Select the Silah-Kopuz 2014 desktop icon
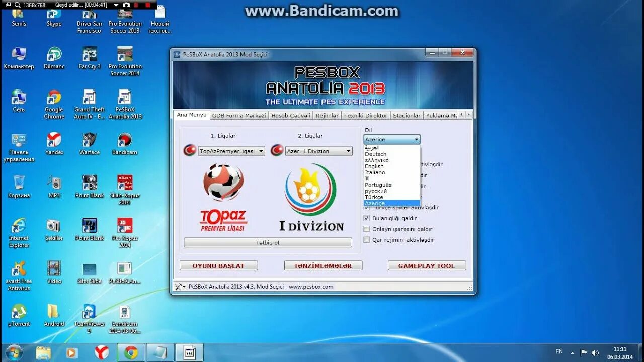 tap(125, 190)
